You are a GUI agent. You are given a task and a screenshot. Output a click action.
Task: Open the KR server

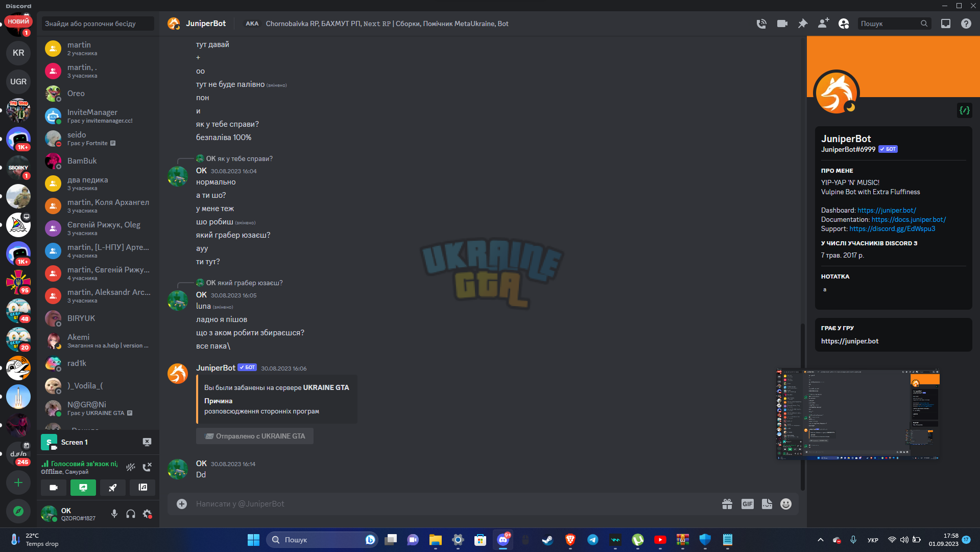click(18, 53)
